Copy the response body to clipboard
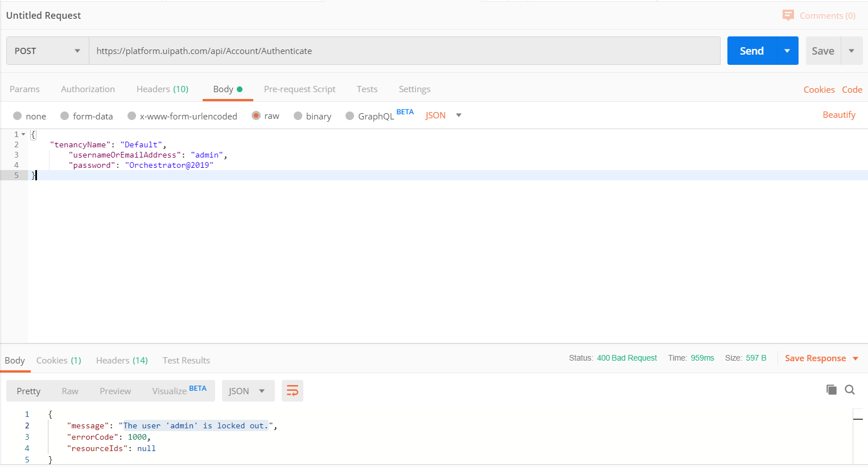 832,390
